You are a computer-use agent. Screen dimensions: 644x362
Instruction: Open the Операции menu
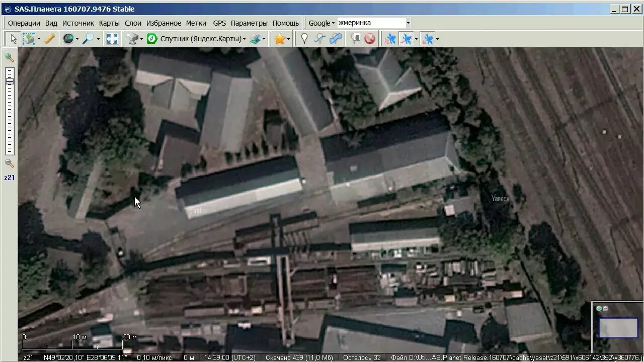(x=24, y=23)
